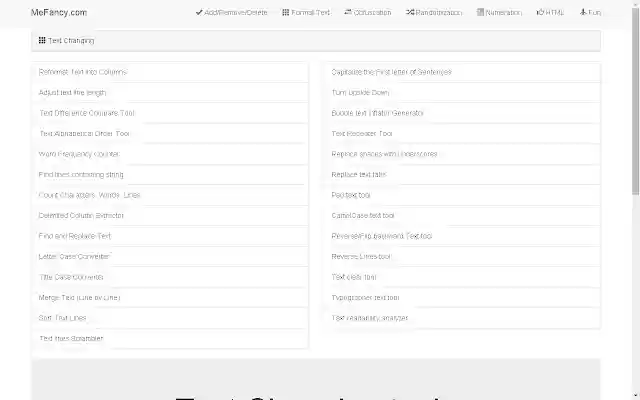
Task: Click the checkmark icon beside Add/Remove/Delete
Action: coord(199,12)
